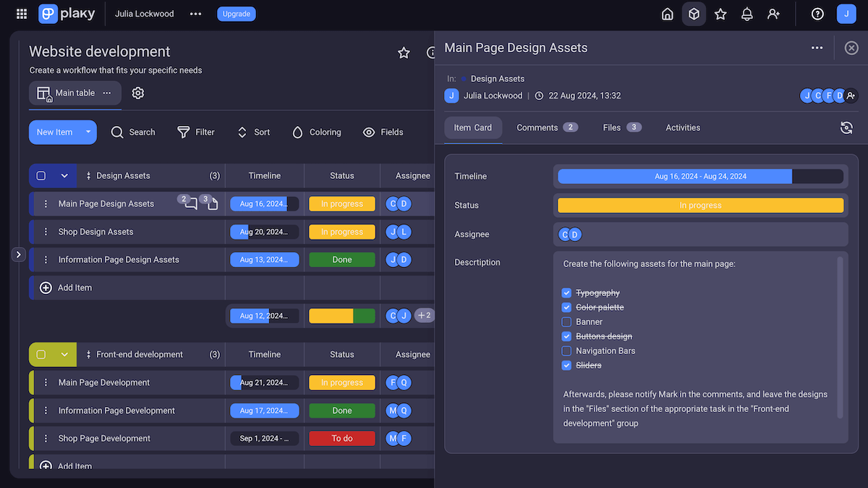The width and height of the screenshot is (868, 488).
Task: Open the Shop Page Development item
Action: [x=104, y=438]
